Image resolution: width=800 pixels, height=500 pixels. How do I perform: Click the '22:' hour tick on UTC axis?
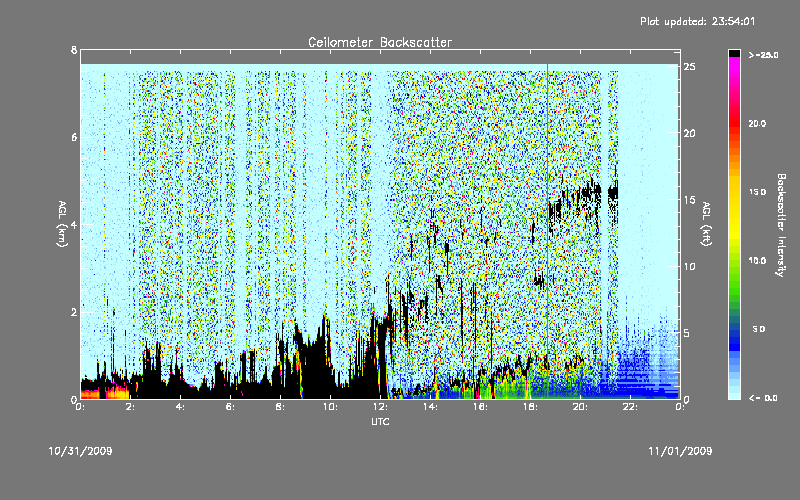(x=631, y=407)
